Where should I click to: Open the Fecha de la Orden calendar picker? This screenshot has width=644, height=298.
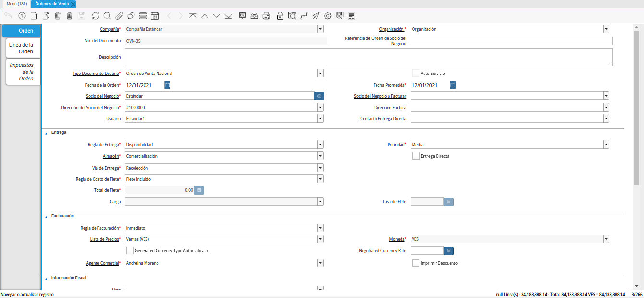(167, 85)
